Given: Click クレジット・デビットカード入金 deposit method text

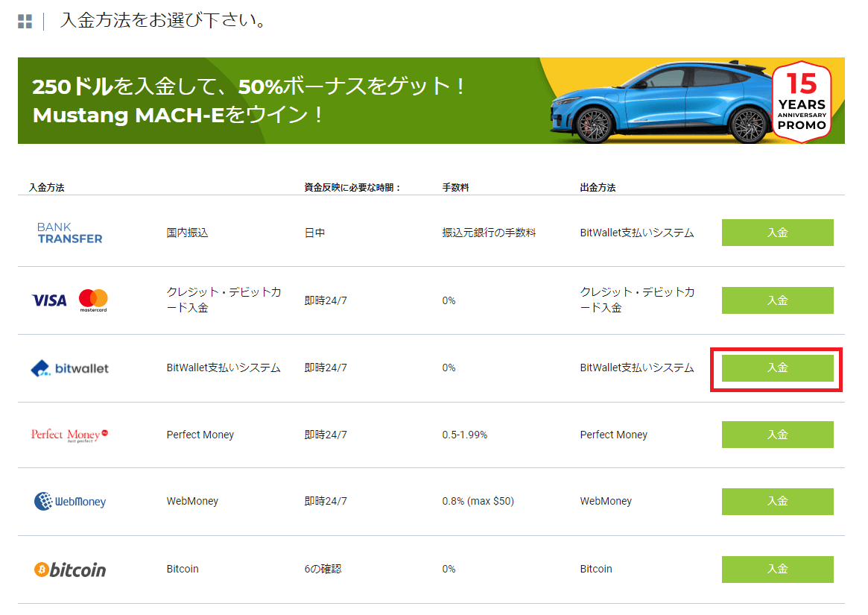Looking at the screenshot, I should 224,300.
